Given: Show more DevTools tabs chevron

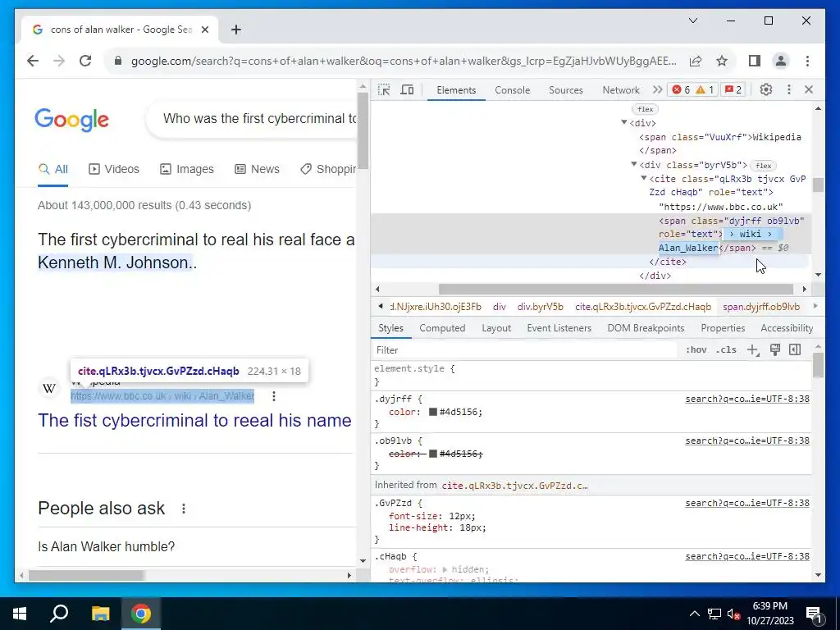Looking at the screenshot, I should (657, 90).
